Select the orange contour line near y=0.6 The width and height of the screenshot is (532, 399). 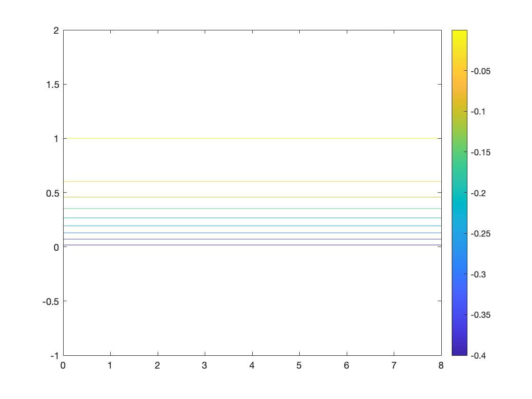click(252, 181)
